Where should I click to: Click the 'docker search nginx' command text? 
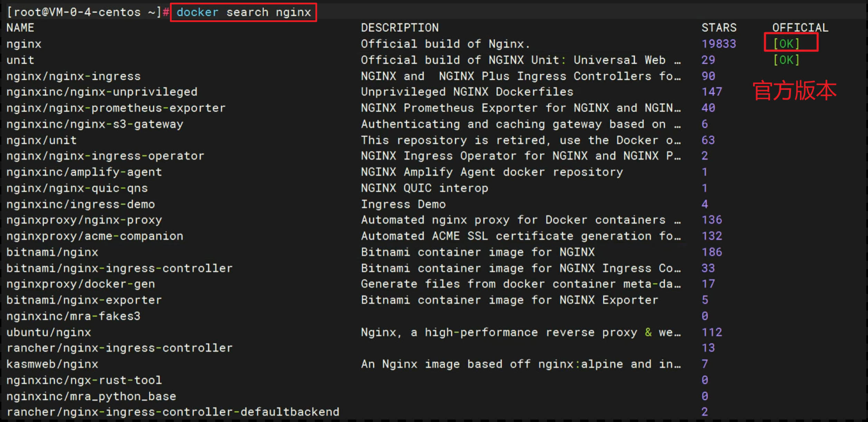coord(244,12)
